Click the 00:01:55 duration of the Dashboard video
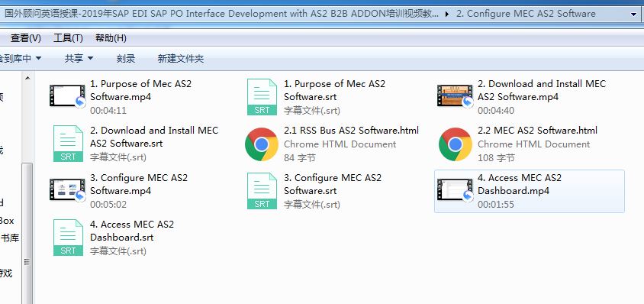 (x=496, y=205)
